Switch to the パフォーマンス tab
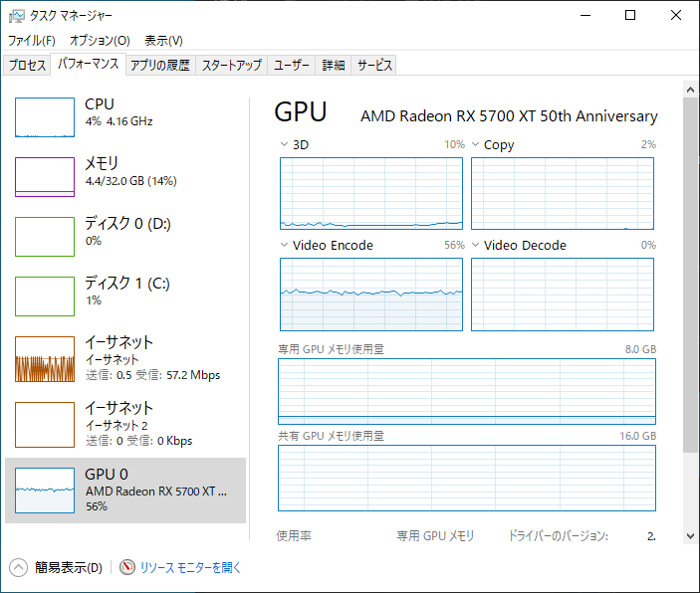 (x=89, y=64)
